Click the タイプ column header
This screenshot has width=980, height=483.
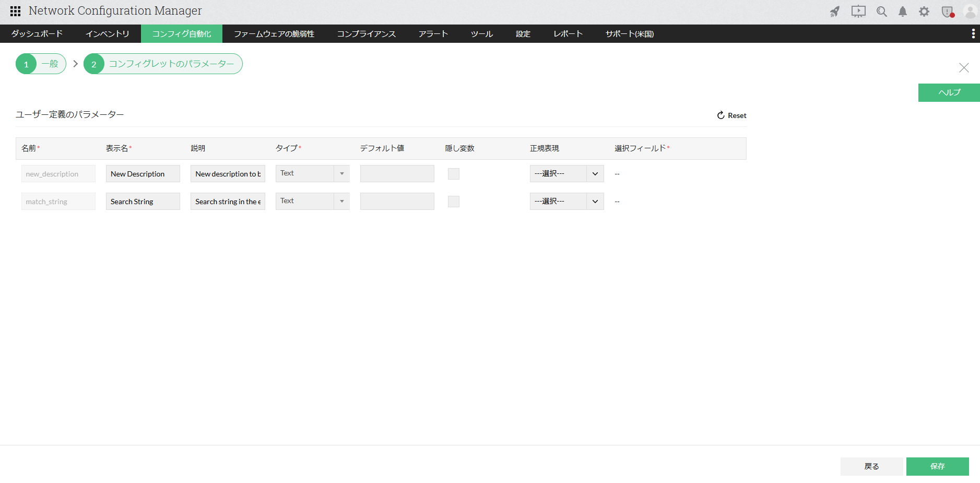(x=288, y=148)
